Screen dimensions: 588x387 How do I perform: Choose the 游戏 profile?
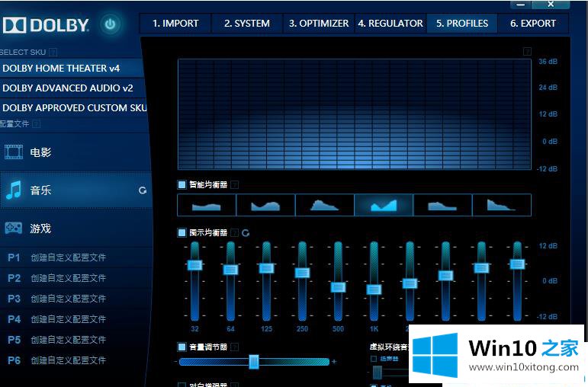tap(76, 228)
